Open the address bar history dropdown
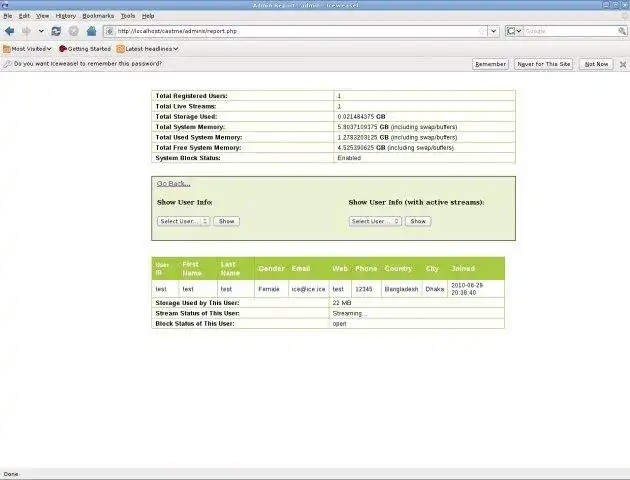The height and width of the screenshot is (480, 630). [494, 31]
